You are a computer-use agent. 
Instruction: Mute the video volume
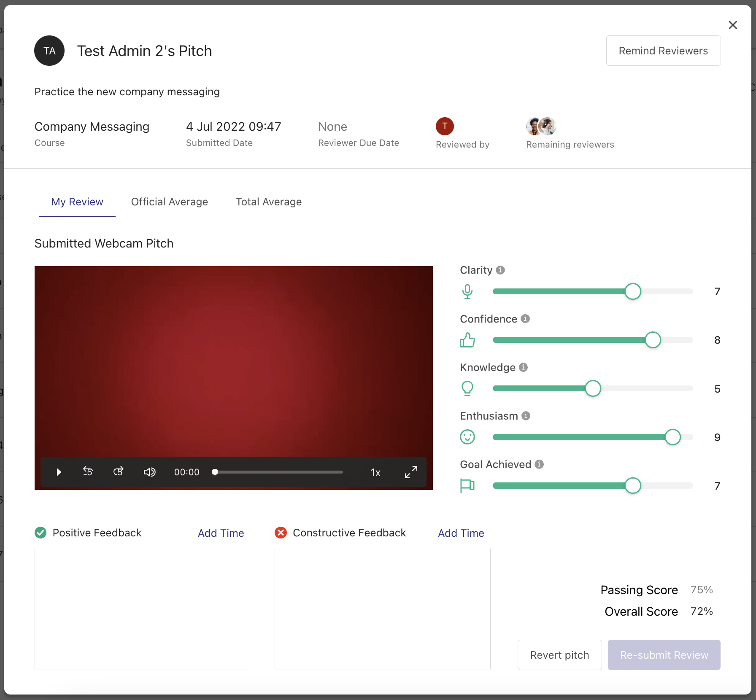tap(149, 472)
